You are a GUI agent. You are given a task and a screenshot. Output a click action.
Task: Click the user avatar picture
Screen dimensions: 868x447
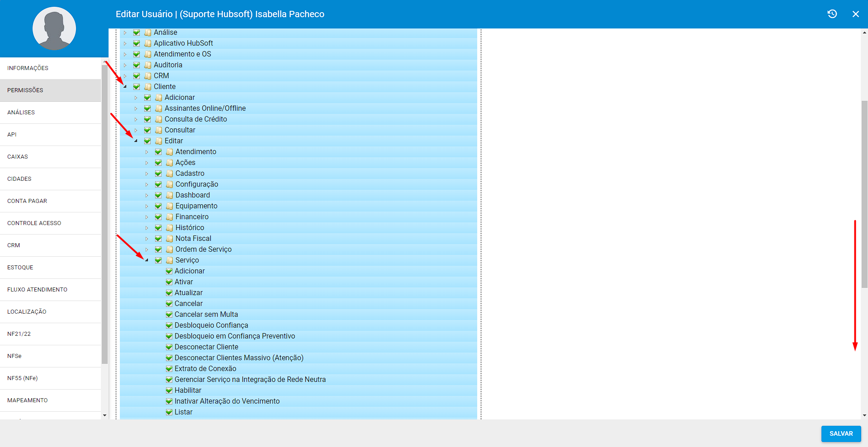(54, 28)
